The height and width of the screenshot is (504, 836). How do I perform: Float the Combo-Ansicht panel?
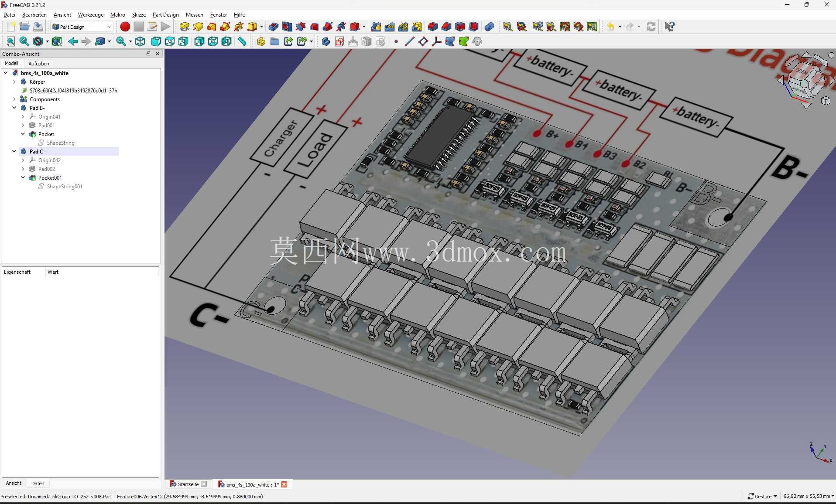[x=148, y=54]
